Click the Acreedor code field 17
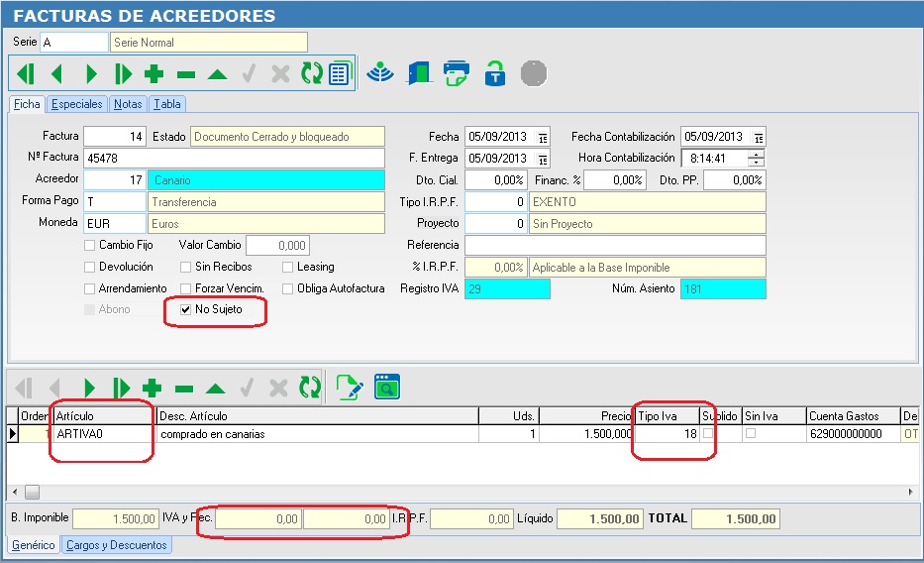The height and width of the screenshot is (563, 924). click(x=114, y=180)
